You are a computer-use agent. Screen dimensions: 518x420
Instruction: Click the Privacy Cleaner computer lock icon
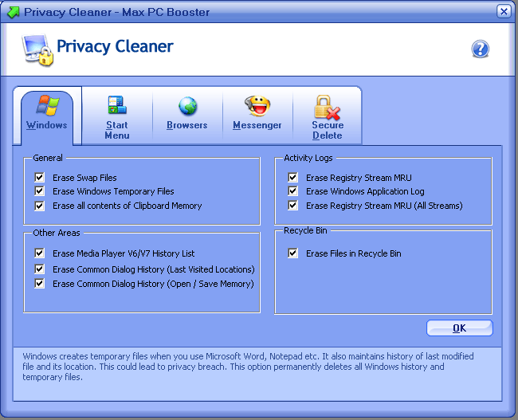pyautogui.click(x=37, y=49)
